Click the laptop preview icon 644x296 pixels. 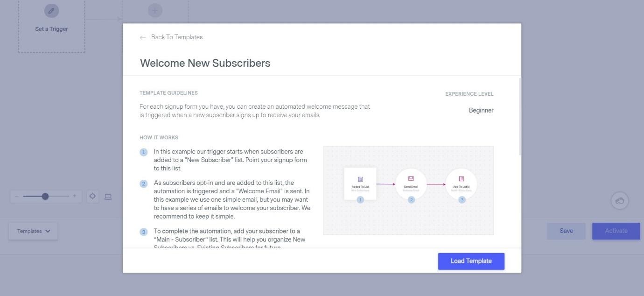click(108, 197)
